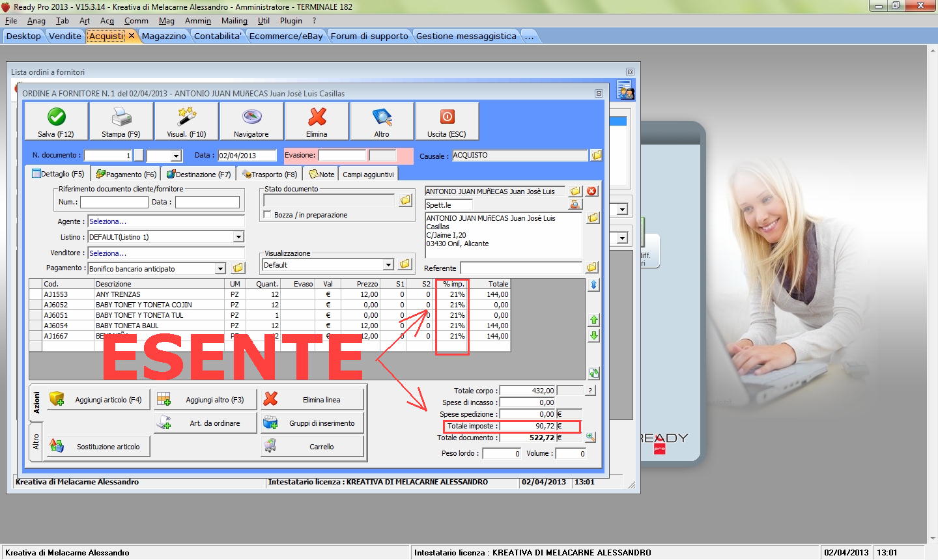
Task: Open folder icon next to Causale field
Action: 596,156
